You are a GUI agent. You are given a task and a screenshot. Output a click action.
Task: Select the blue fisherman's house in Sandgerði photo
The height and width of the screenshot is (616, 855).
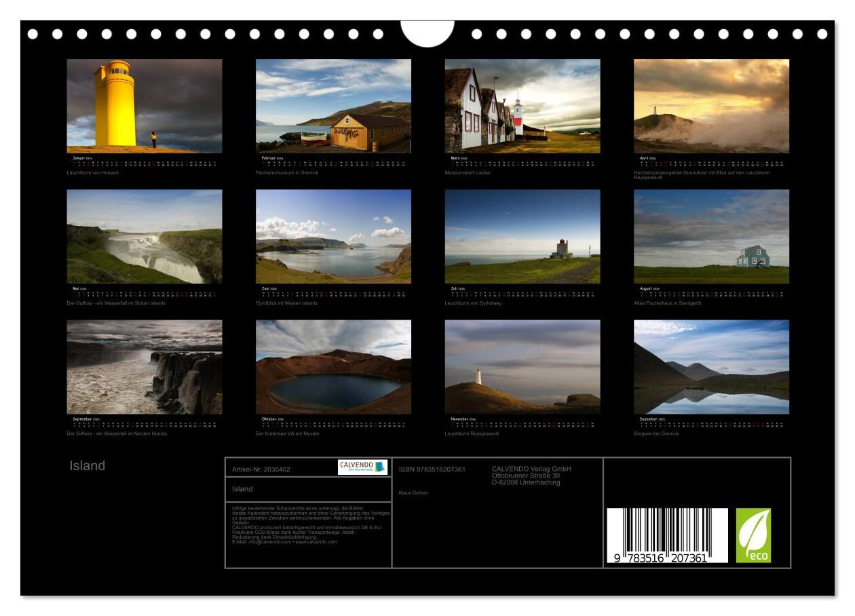pyautogui.click(x=711, y=236)
